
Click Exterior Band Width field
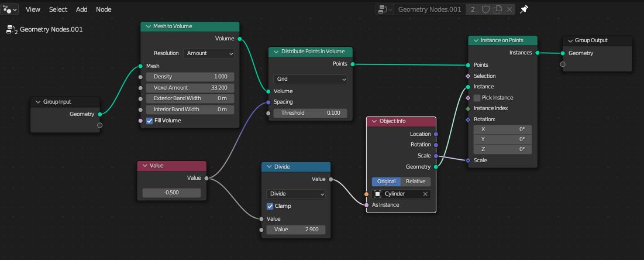(x=190, y=98)
